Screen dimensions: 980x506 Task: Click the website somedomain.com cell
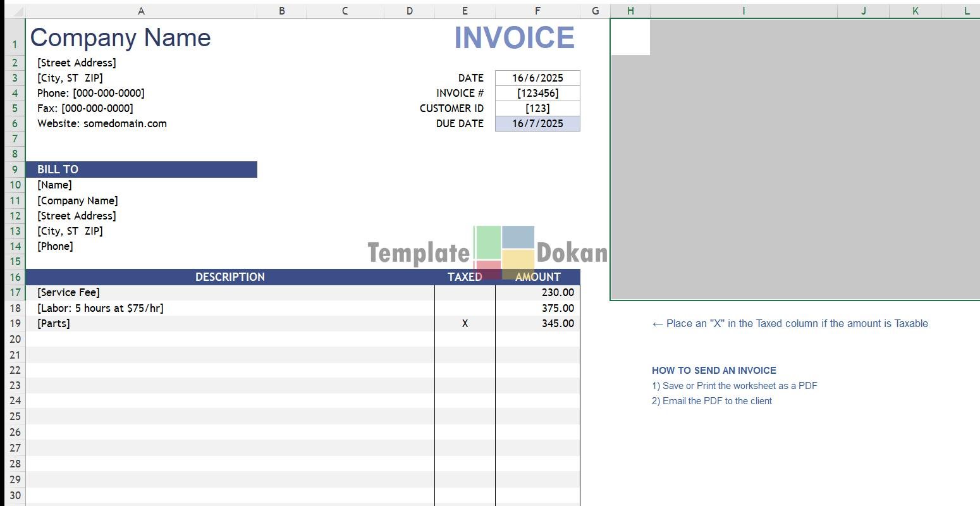102,123
